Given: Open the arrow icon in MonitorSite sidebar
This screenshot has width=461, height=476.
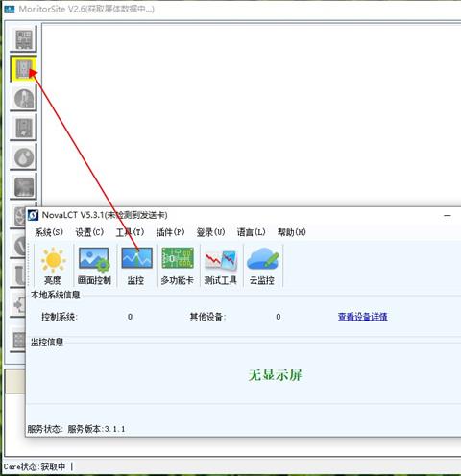Looking at the screenshot, I should (18, 304).
